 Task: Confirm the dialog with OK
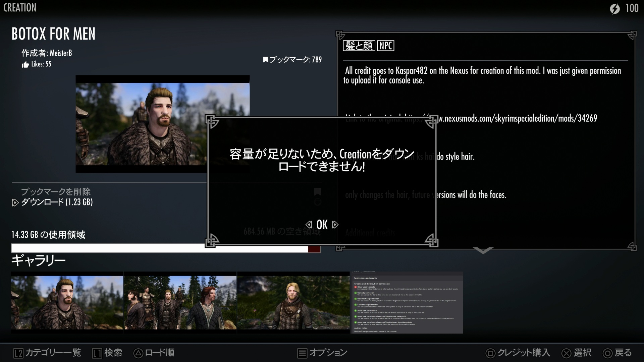coord(322,225)
